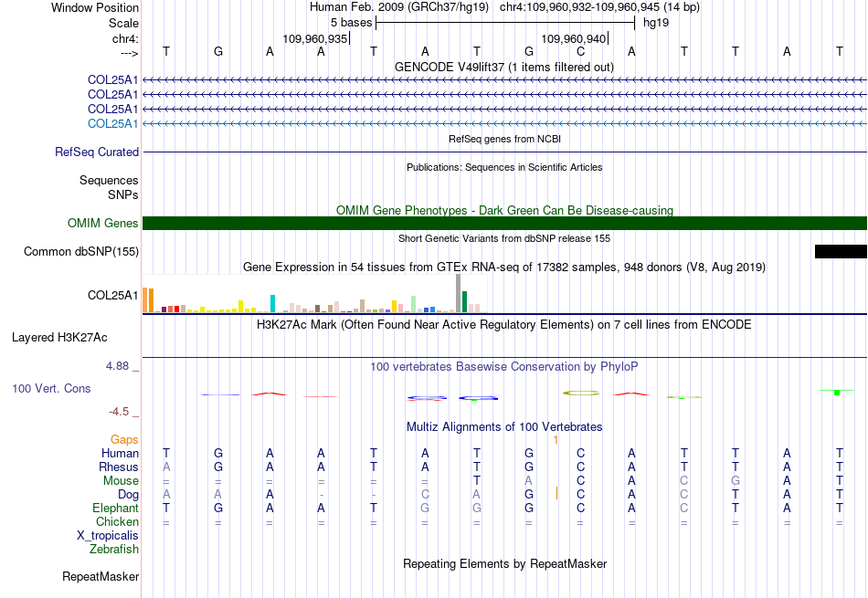868x598 pixels.
Task: Click the H3K27Ac Mark track title
Action: (503, 325)
